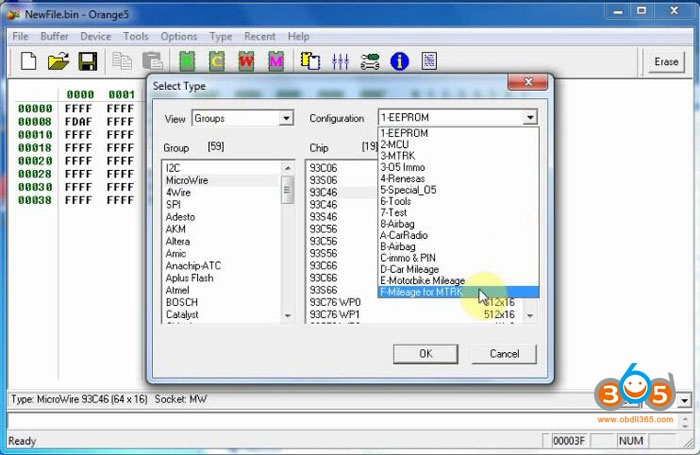
Task: Select F-Mileage for MTRK option
Action: pyautogui.click(x=458, y=292)
